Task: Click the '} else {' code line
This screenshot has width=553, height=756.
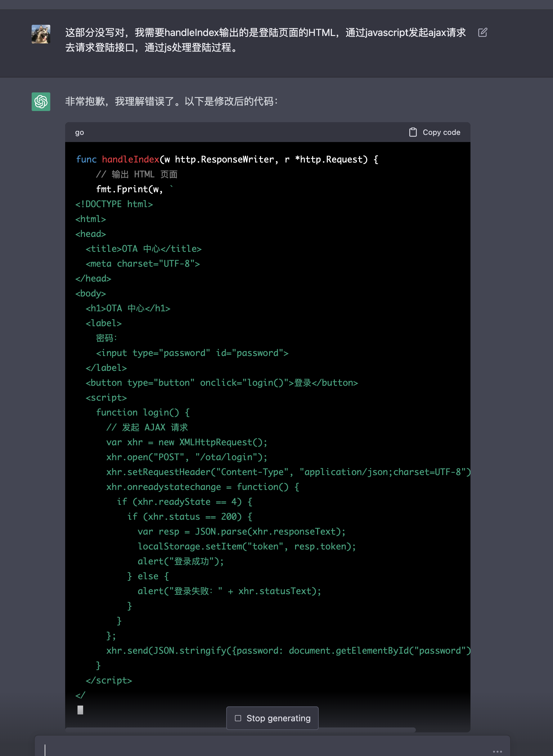Action: [x=148, y=576]
